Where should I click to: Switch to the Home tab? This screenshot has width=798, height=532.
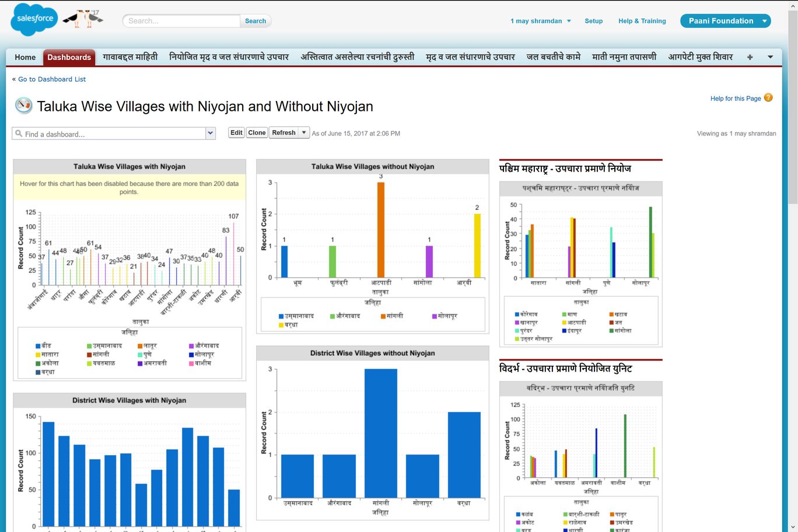pos(25,57)
